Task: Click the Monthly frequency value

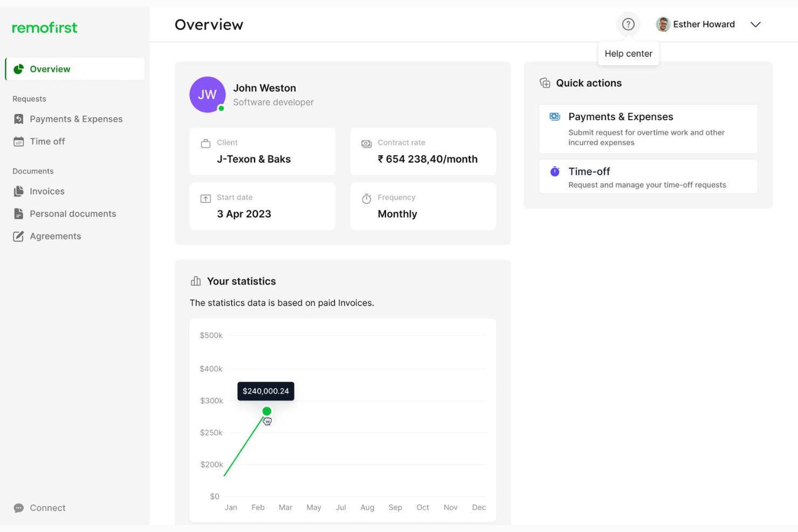Action: click(x=397, y=214)
